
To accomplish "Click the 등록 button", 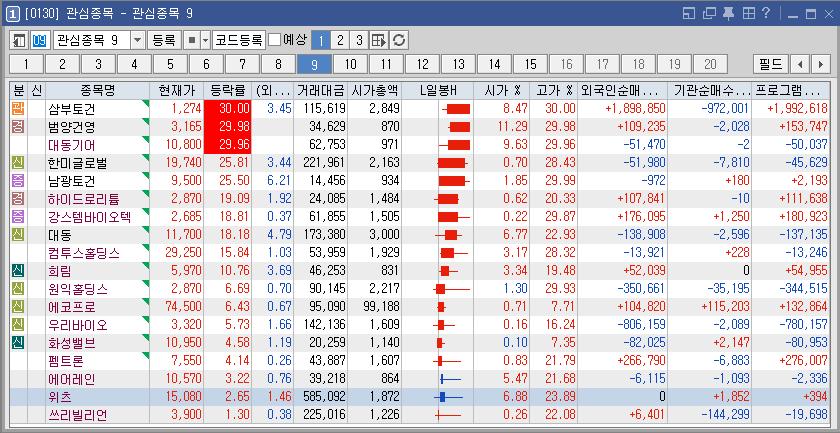I will pos(164,40).
